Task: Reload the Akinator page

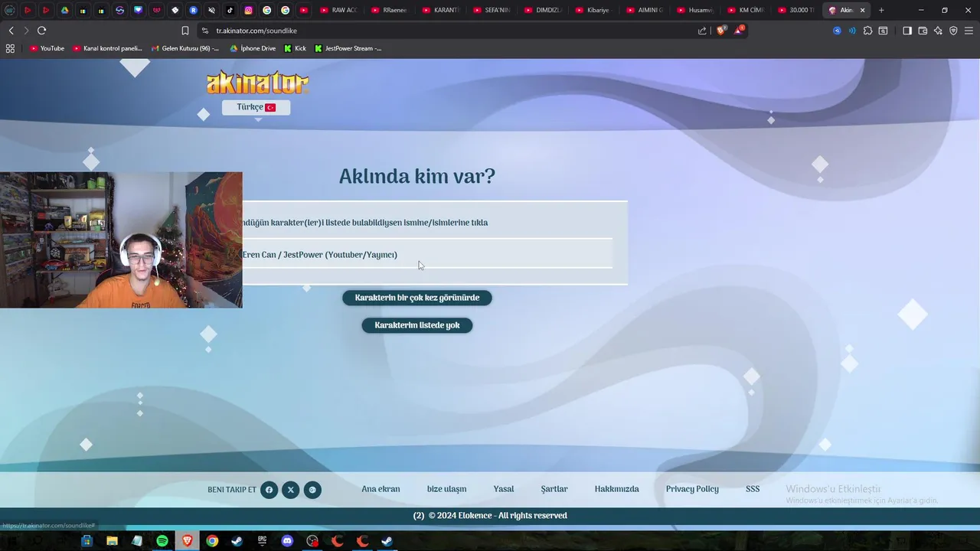Action: tap(41, 31)
